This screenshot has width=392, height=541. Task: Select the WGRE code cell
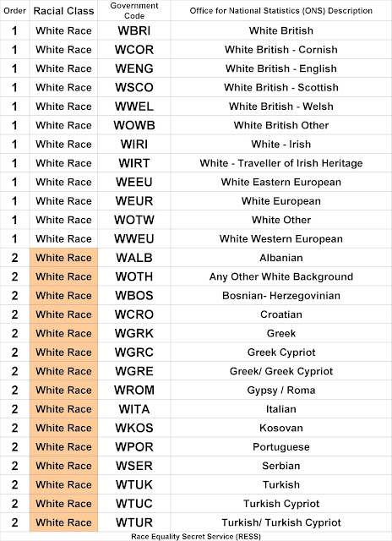[x=134, y=371]
